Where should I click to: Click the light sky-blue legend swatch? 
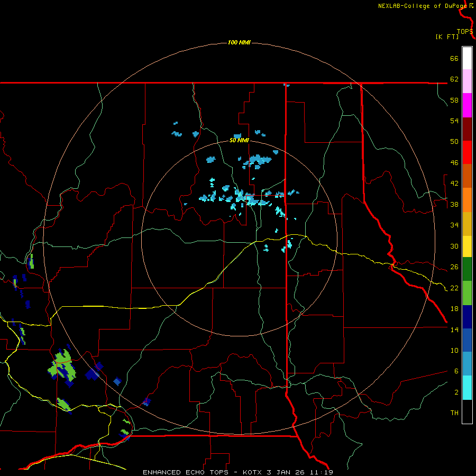(467, 364)
